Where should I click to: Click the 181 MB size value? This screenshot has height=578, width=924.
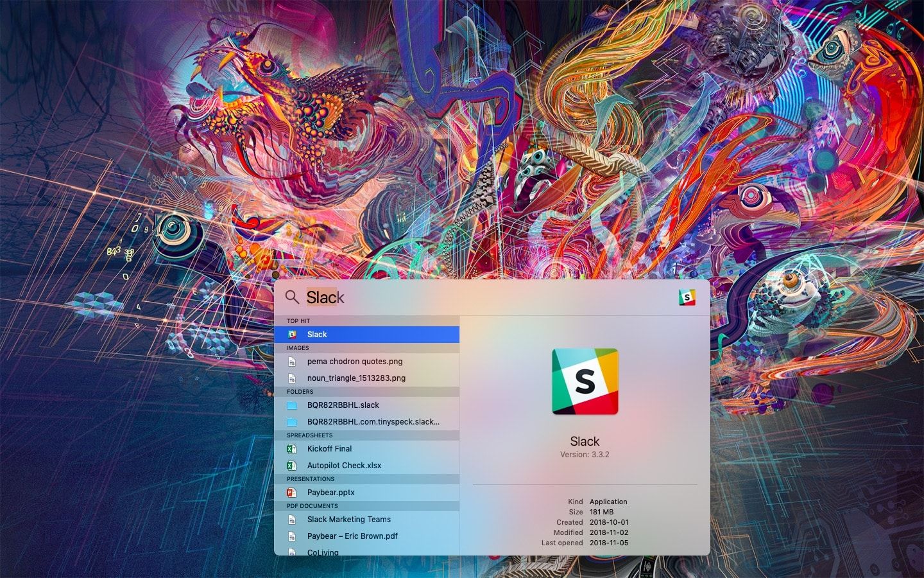point(601,512)
